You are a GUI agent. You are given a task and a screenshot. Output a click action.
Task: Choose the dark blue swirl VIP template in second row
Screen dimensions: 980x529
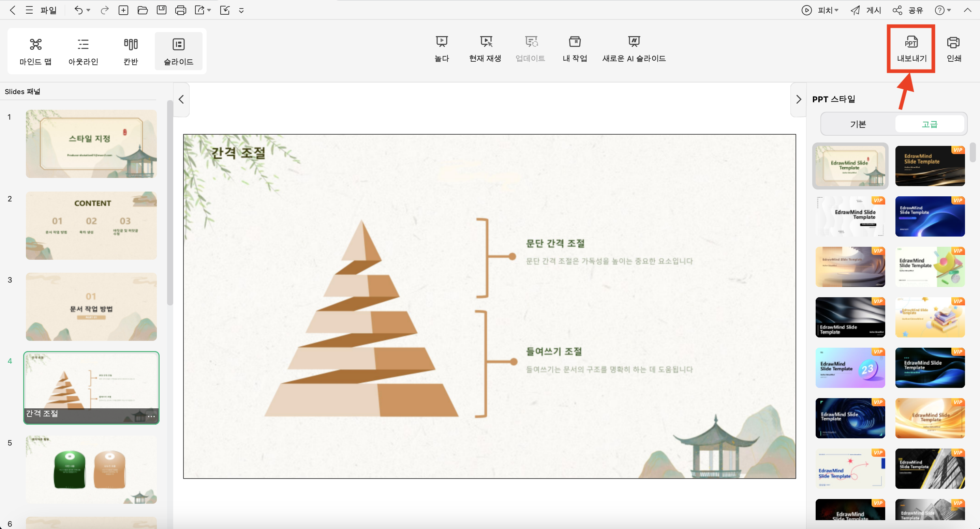(930, 216)
